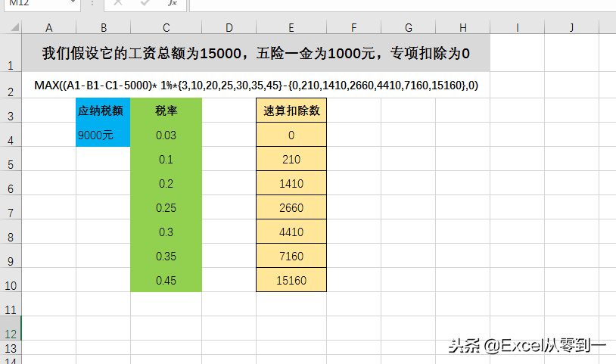Select row 6 header
This screenshot has width=616, height=364.
pyautogui.click(x=11, y=183)
